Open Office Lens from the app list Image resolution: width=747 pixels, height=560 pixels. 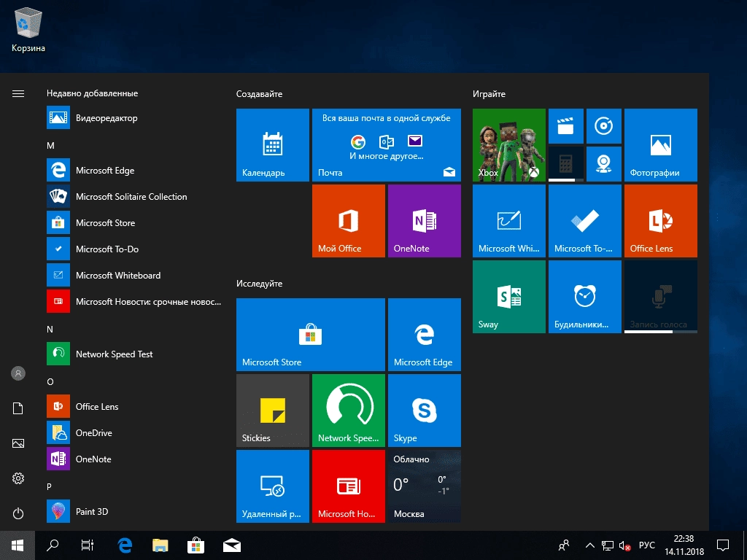134,406
